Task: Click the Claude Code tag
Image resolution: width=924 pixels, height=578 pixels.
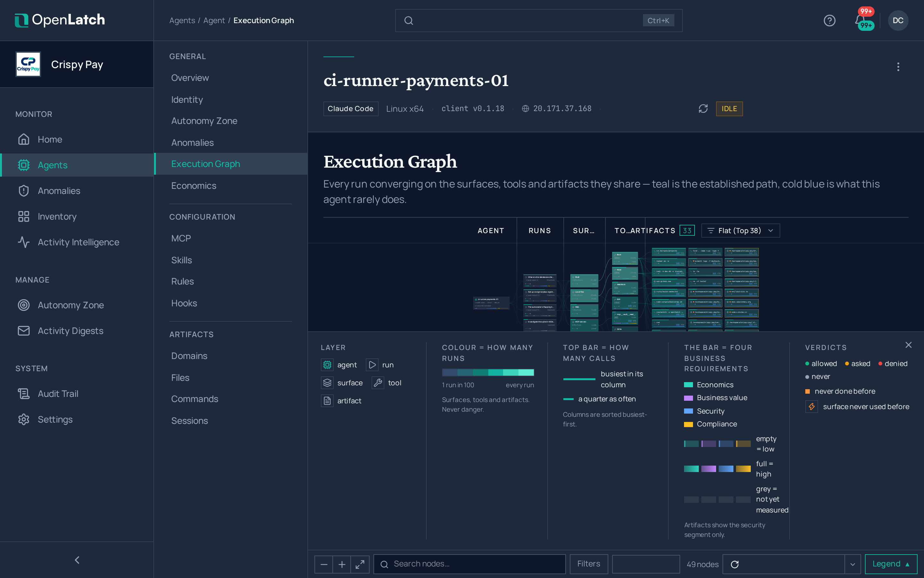Action: (350, 109)
